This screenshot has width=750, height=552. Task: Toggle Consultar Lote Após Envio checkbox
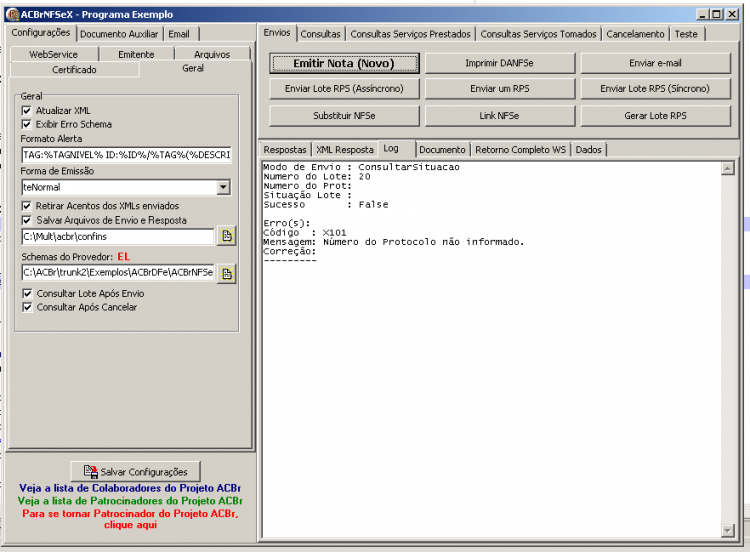coord(27,294)
